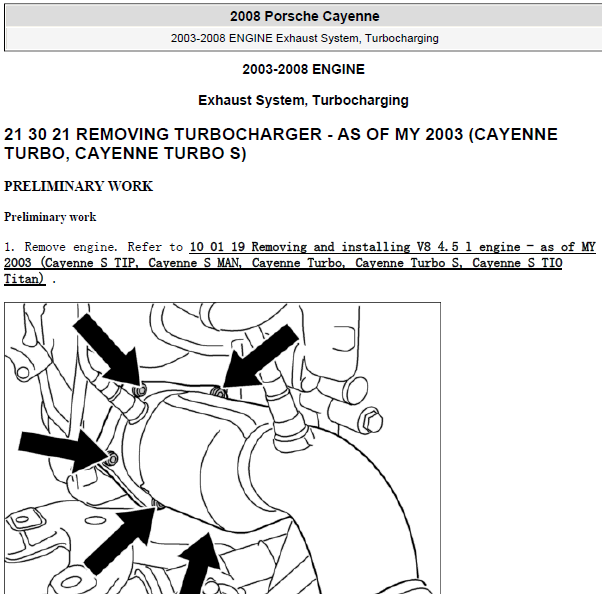This screenshot has width=602, height=594.
Task: Click the '2003-2008 ENGINE Exhaust System, Turbocharging' subheader
Action: [304, 38]
